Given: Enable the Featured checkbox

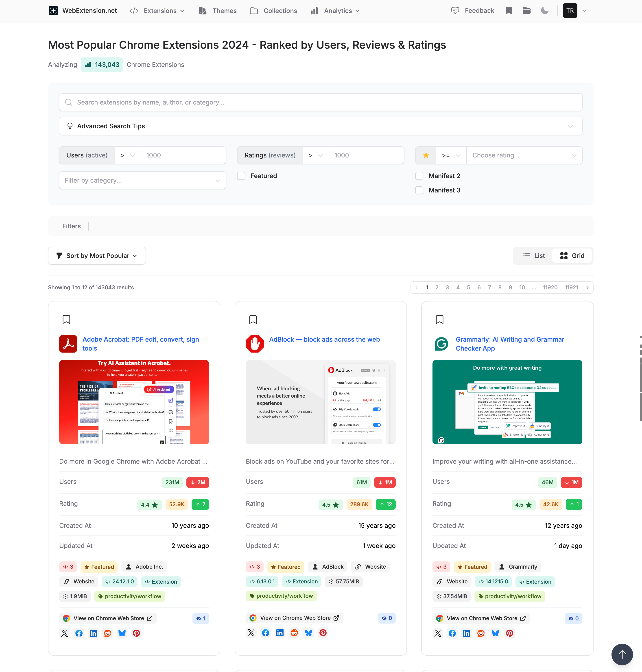Looking at the screenshot, I should (241, 176).
